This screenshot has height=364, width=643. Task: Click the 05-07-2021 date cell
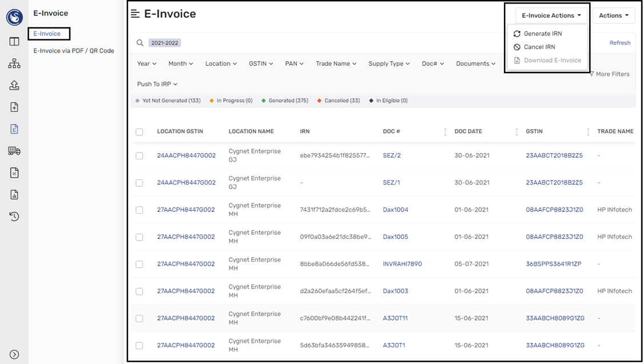pos(471,264)
